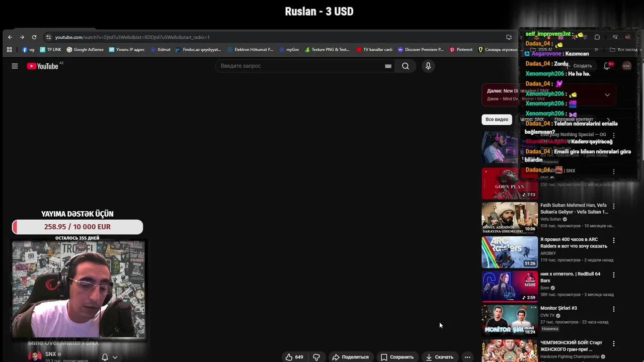Collapse the Далее playlist panel chevron

(607, 95)
